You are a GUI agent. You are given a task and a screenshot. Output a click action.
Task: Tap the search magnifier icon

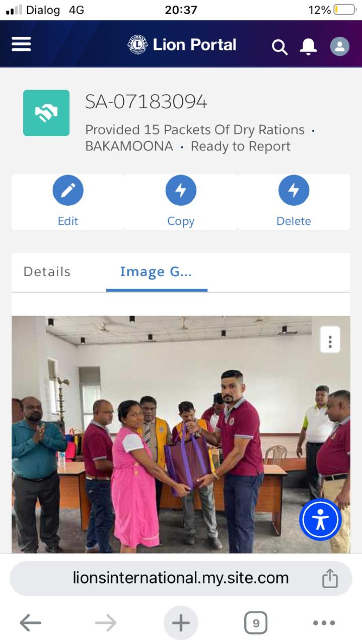(x=280, y=47)
